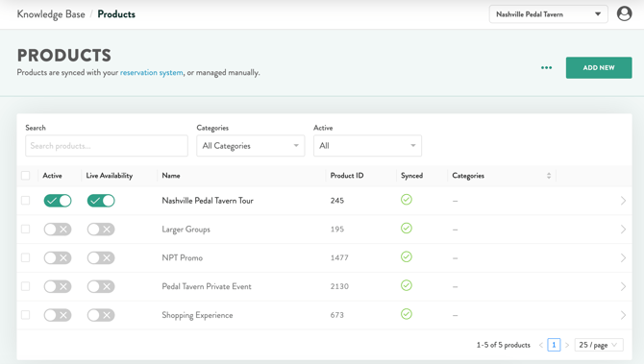Click product ID 673
Image resolution: width=644 pixels, height=364 pixels.
(337, 315)
